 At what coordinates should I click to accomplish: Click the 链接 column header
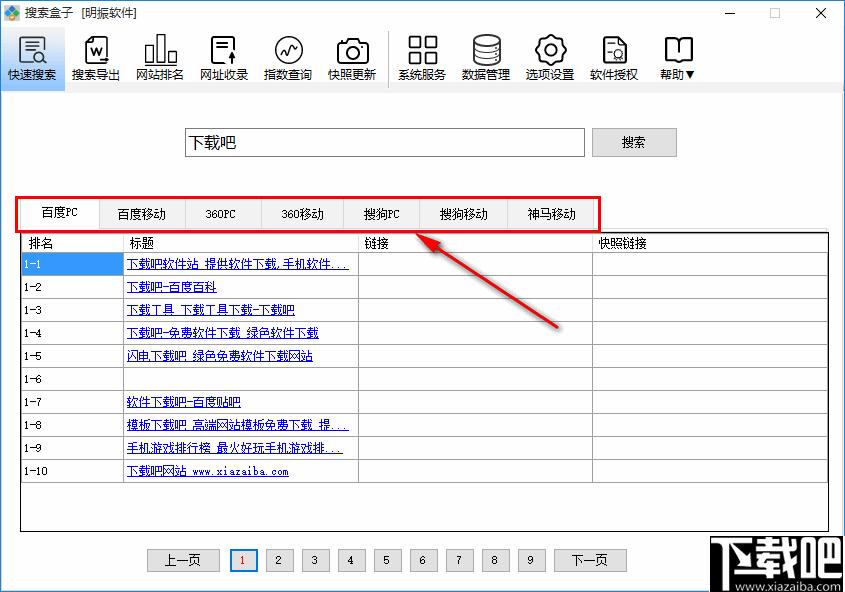[x=475, y=243]
